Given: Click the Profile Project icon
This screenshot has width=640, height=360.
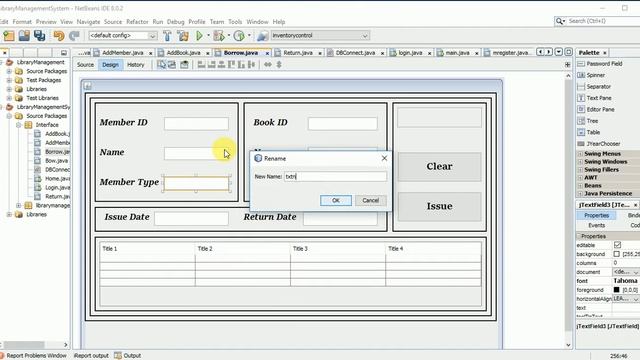Looking at the screenshot, I should pyautogui.click(x=239, y=36).
